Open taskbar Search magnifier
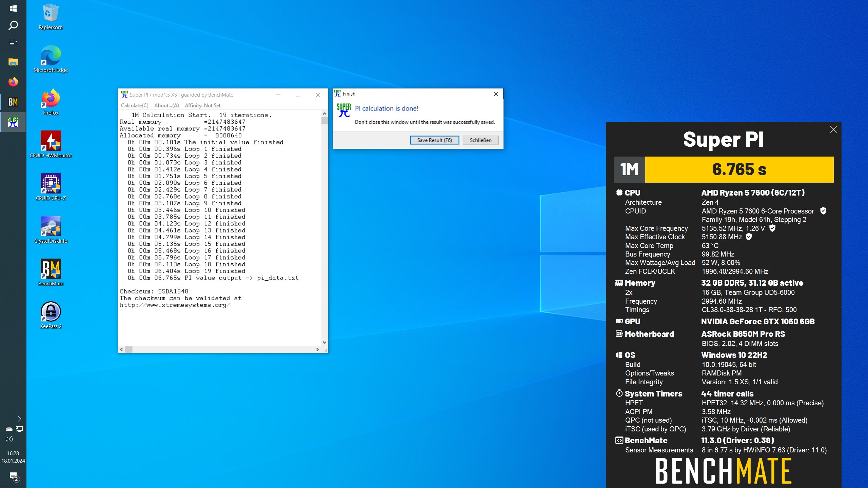The image size is (868, 488). tap(13, 25)
